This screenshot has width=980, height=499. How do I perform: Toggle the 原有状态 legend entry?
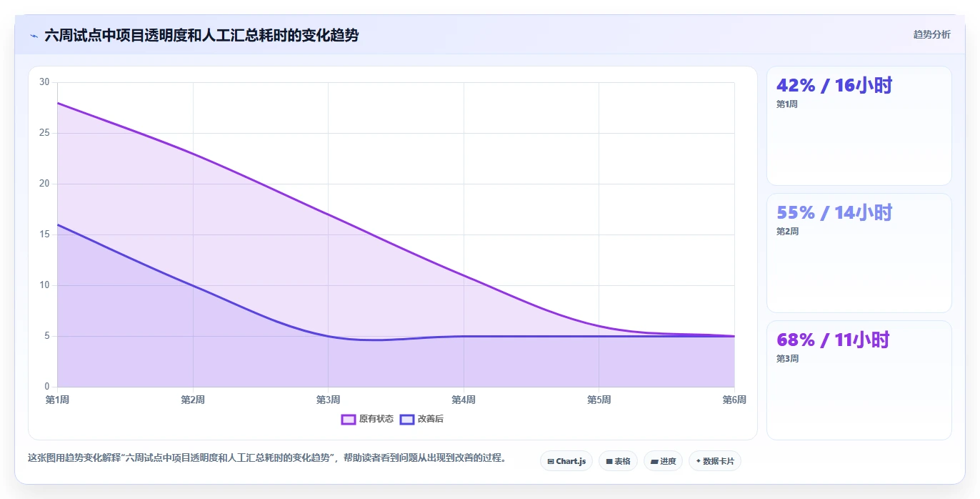(367, 419)
